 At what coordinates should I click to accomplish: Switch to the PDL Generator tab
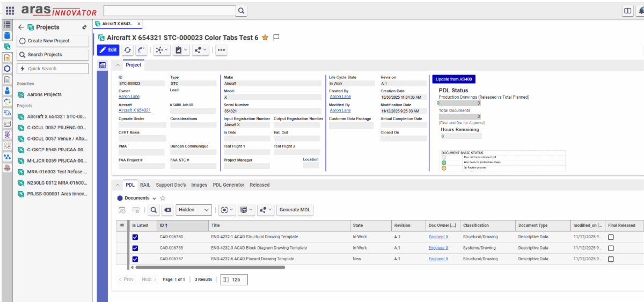click(x=228, y=185)
